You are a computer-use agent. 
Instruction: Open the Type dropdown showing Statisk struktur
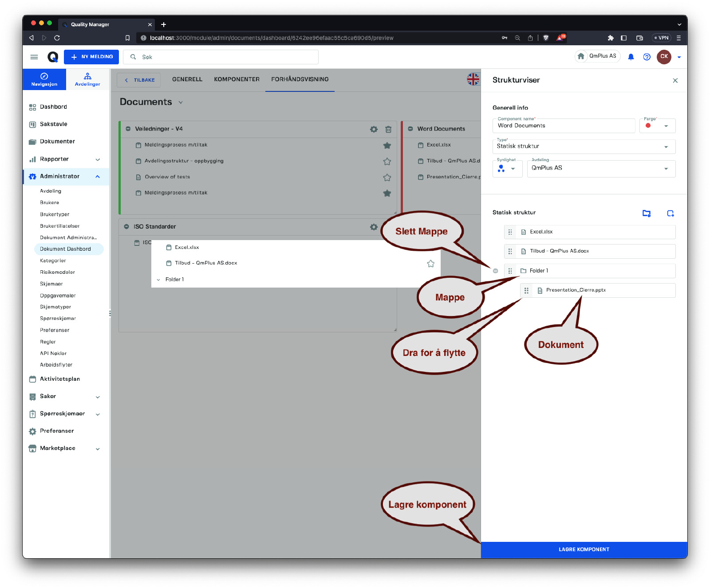tap(584, 146)
